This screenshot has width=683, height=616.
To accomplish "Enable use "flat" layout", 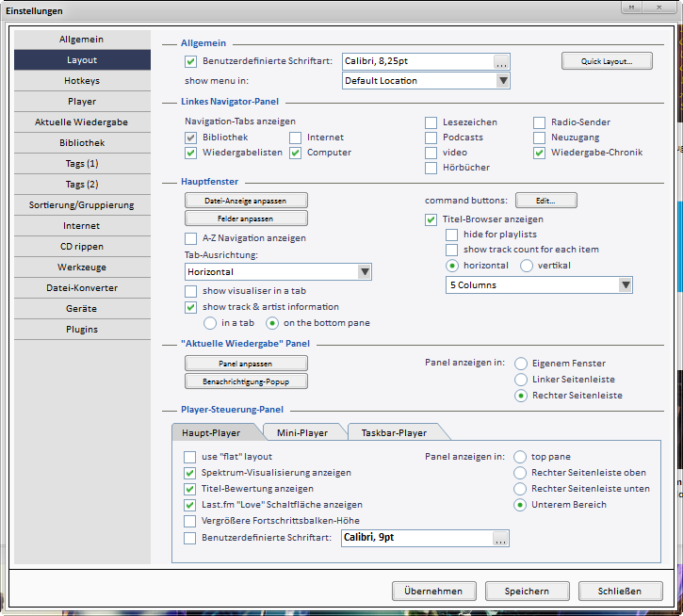I will coord(190,457).
